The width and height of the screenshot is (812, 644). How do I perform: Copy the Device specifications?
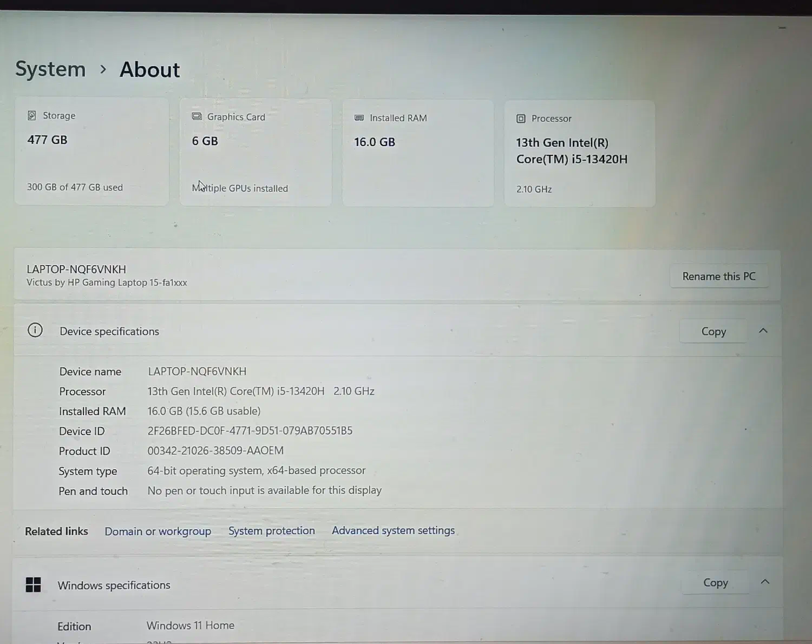pyautogui.click(x=713, y=331)
